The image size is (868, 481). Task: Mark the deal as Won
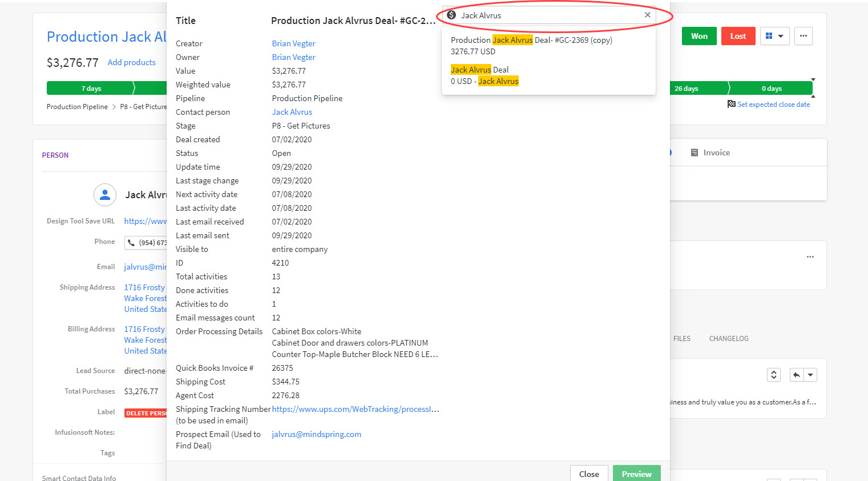coord(699,36)
